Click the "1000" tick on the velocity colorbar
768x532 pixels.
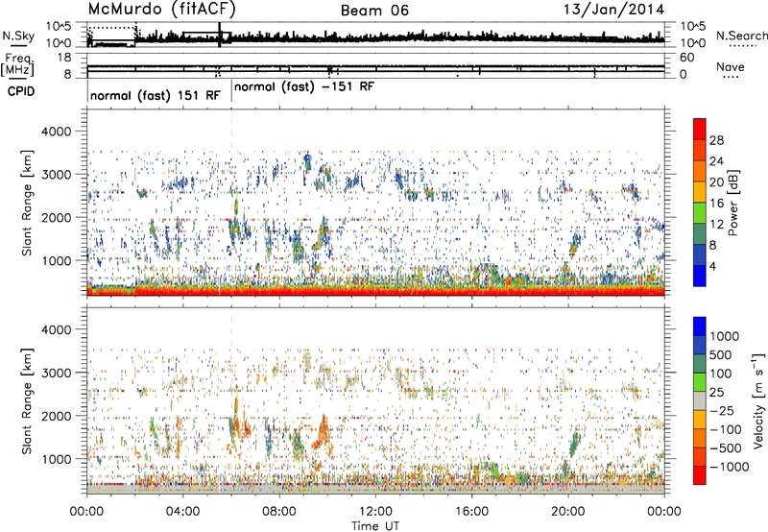point(725,336)
